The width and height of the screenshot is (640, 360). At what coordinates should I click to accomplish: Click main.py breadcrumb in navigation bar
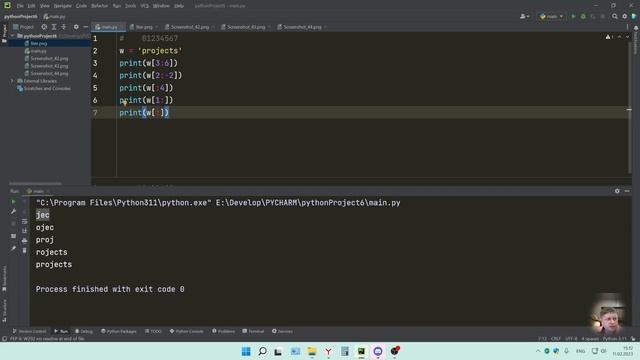(x=54, y=17)
